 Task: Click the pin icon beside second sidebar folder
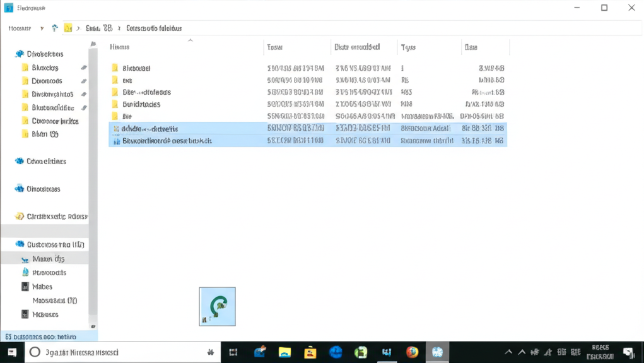84,81
